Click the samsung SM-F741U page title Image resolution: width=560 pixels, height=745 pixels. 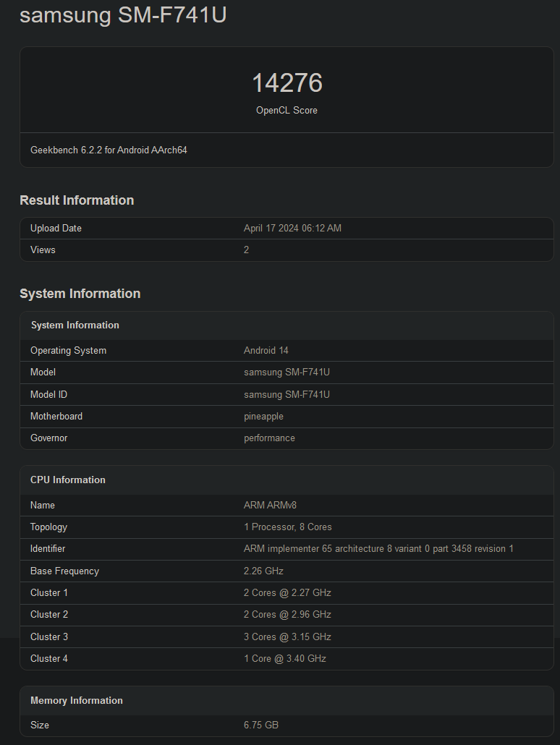(x=123, y=14)
